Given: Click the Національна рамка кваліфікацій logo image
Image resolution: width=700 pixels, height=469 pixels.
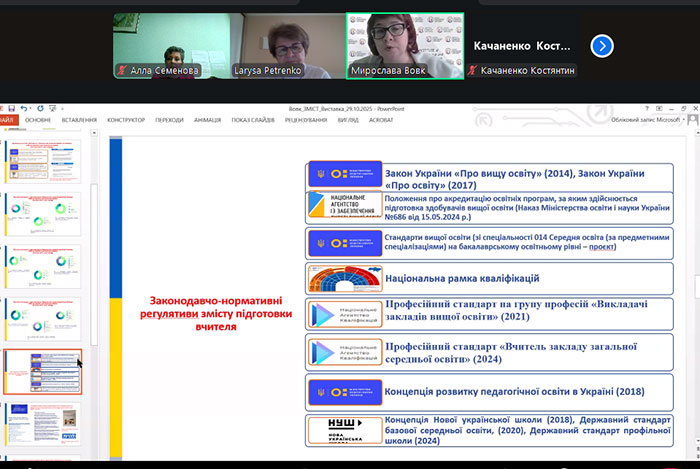Looking at the screenshot, I should click(343, 278).
